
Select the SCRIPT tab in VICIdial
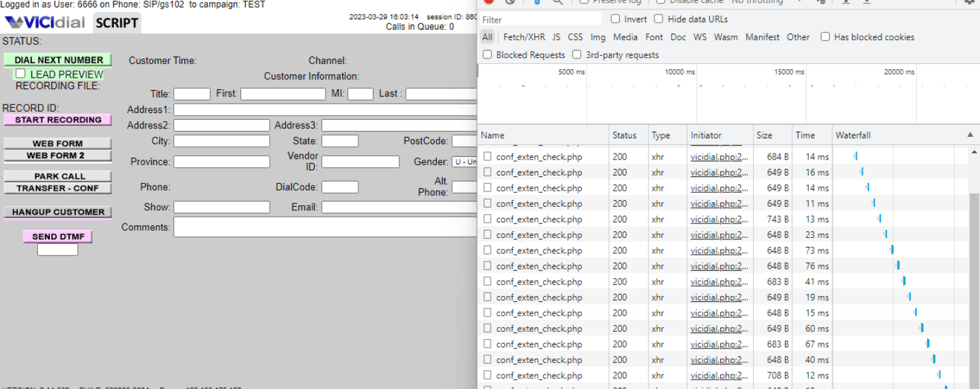117,22
